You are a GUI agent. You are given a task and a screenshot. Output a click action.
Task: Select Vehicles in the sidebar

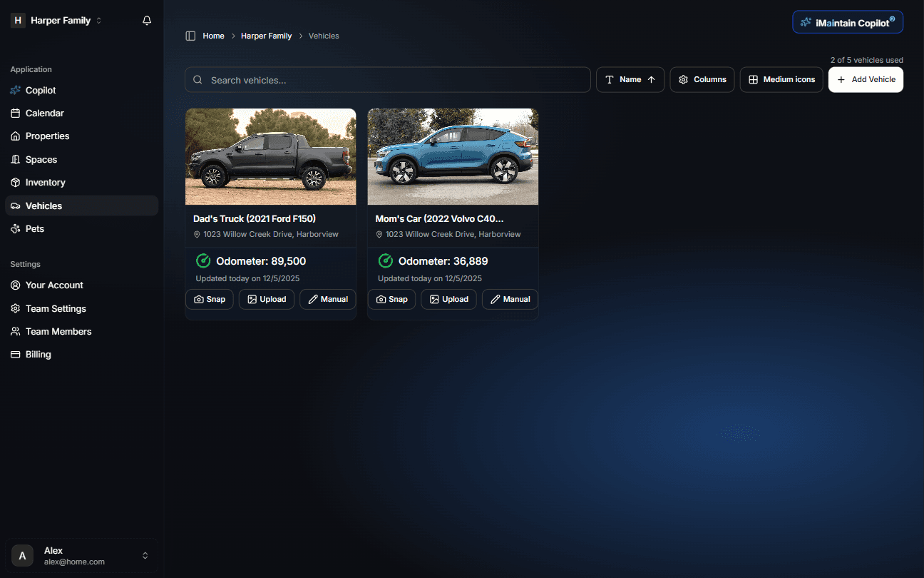tap(81, 206)
